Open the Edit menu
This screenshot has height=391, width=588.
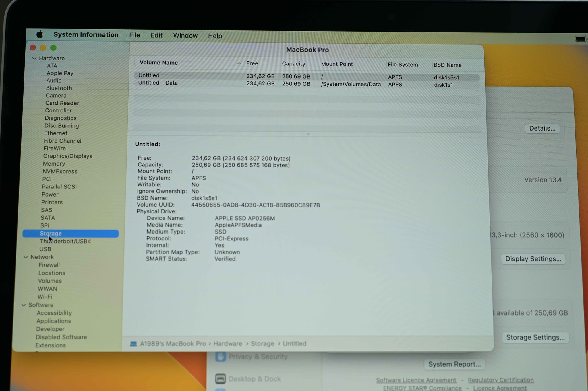156,35
